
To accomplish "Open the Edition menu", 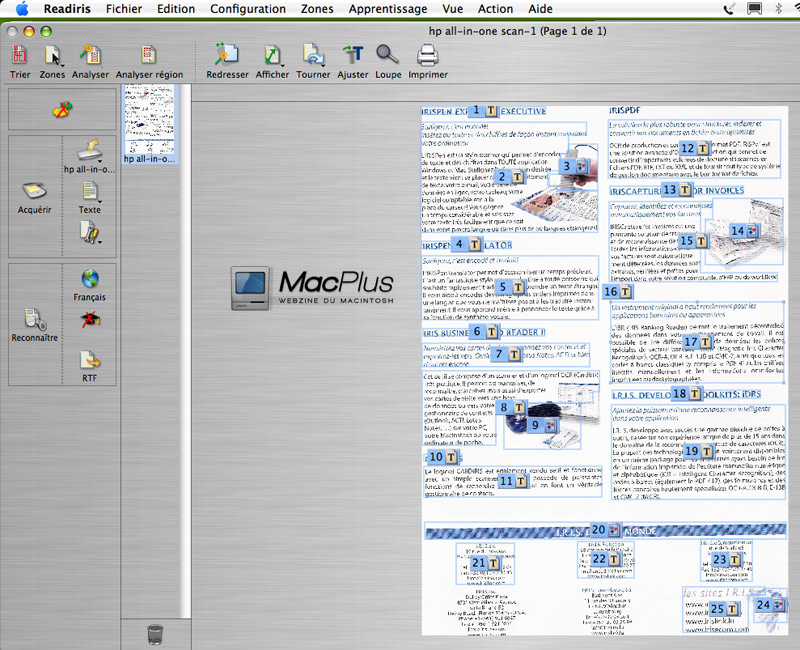I will (x=176, y=9).
